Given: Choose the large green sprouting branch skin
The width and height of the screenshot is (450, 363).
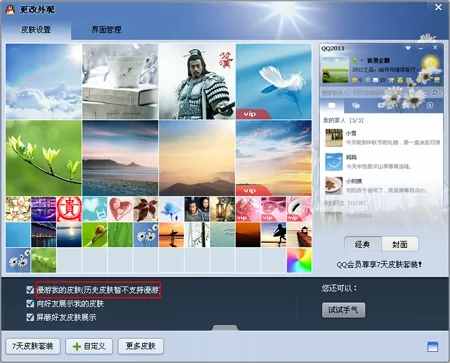Looking at the screenshot, I should [x=44, y=158].
